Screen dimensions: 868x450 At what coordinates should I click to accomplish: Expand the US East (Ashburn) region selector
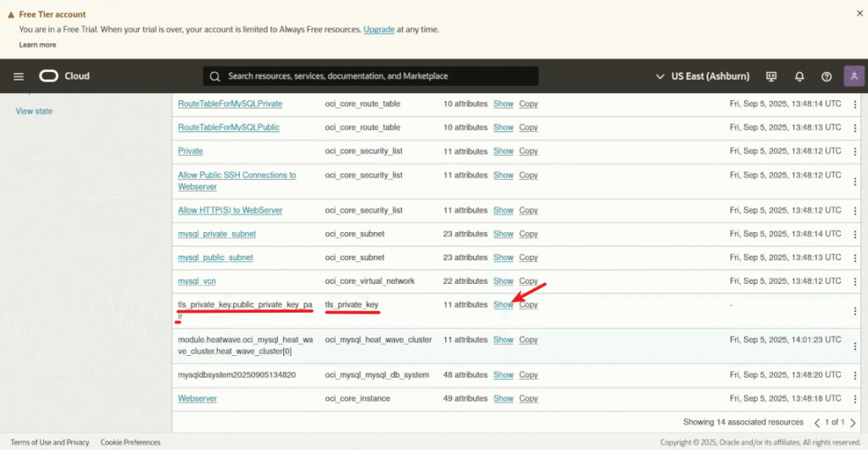[704, 76]
